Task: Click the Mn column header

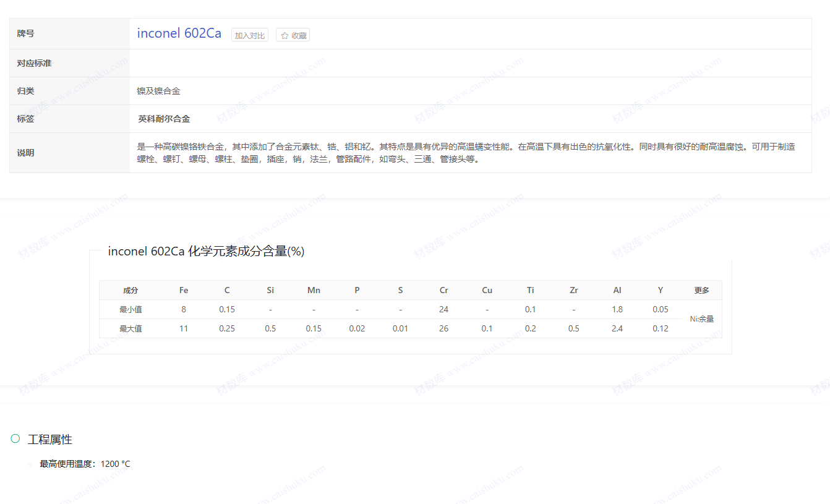Action: tap(314, 290)
